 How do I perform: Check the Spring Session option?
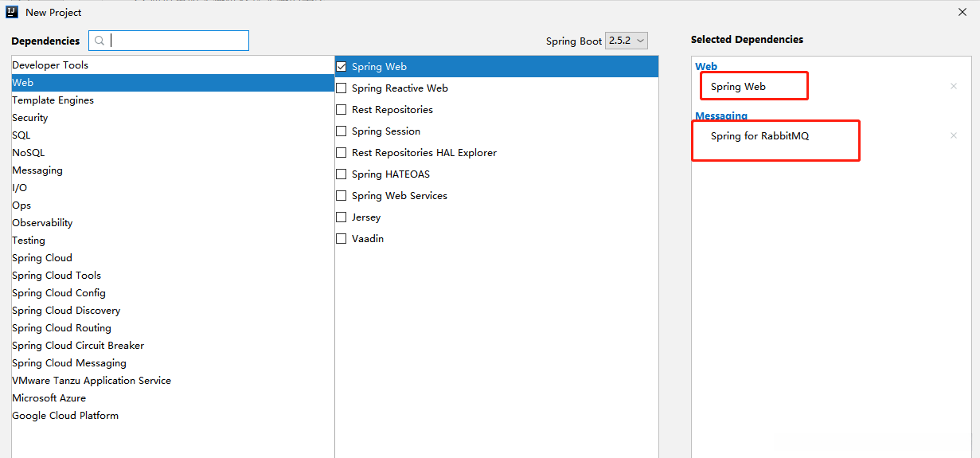[x=342, y=131]
